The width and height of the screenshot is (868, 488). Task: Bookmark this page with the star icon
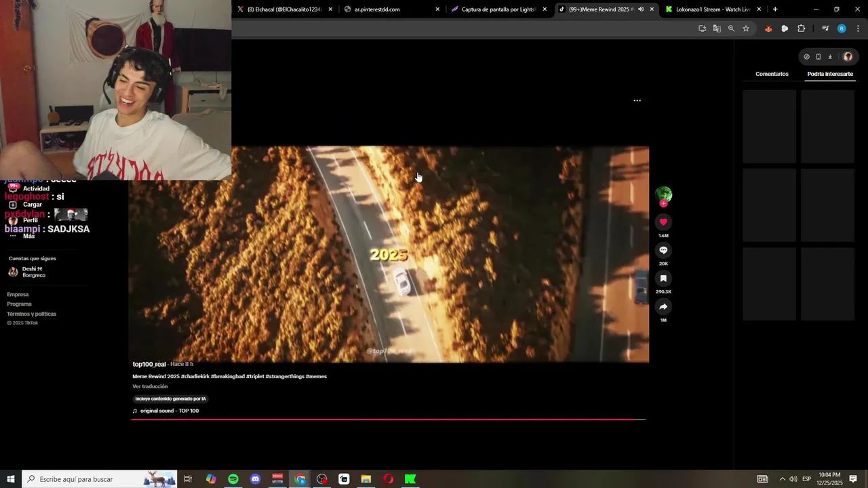pyautogui.click(x=746, y=28)
